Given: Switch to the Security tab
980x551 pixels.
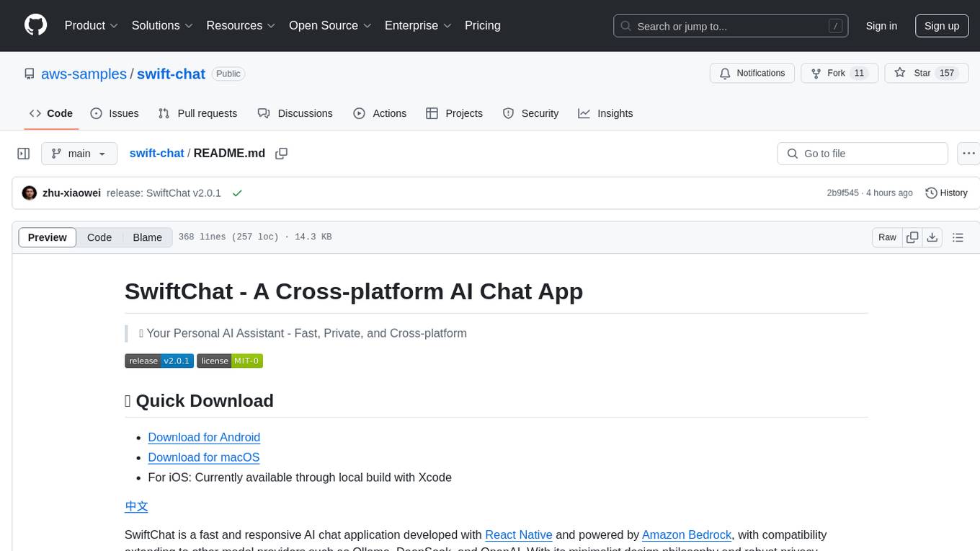Looking at the screenshot, I should (x=530, y=113).
